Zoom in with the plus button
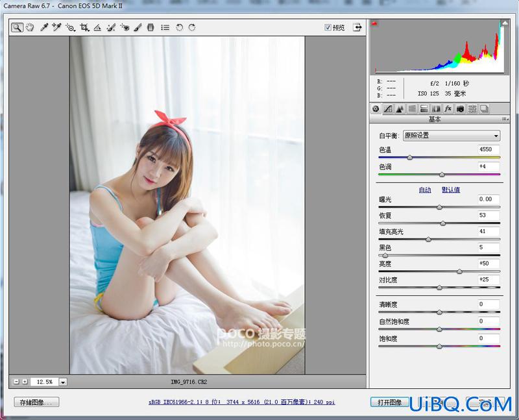This screenshot has height=420, width=519. (x=25, y=382)
